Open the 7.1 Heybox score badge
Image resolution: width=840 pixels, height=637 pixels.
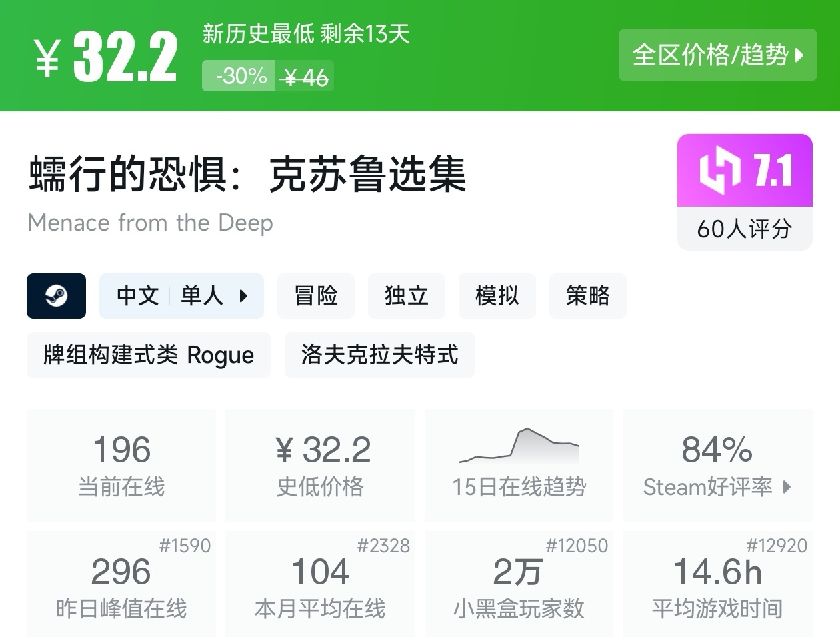(745, 171)
